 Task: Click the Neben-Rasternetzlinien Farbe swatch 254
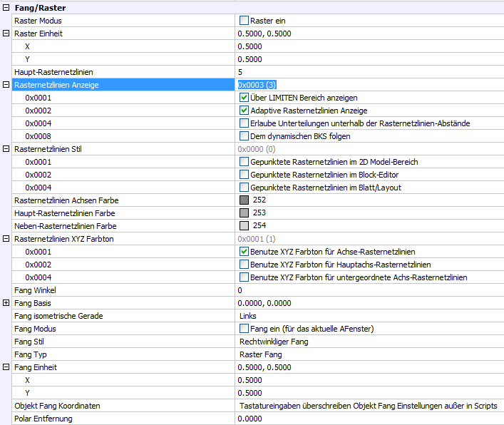(245, 226)
